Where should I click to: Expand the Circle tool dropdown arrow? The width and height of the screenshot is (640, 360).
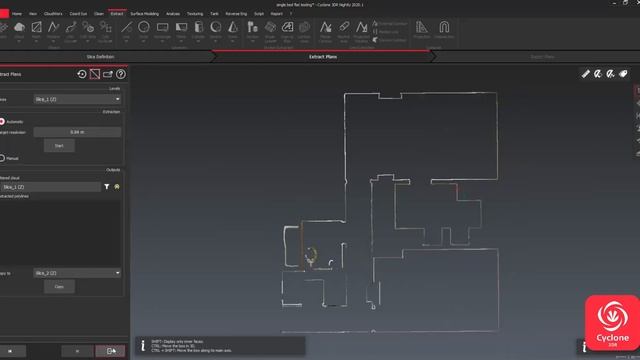point(144,41)
